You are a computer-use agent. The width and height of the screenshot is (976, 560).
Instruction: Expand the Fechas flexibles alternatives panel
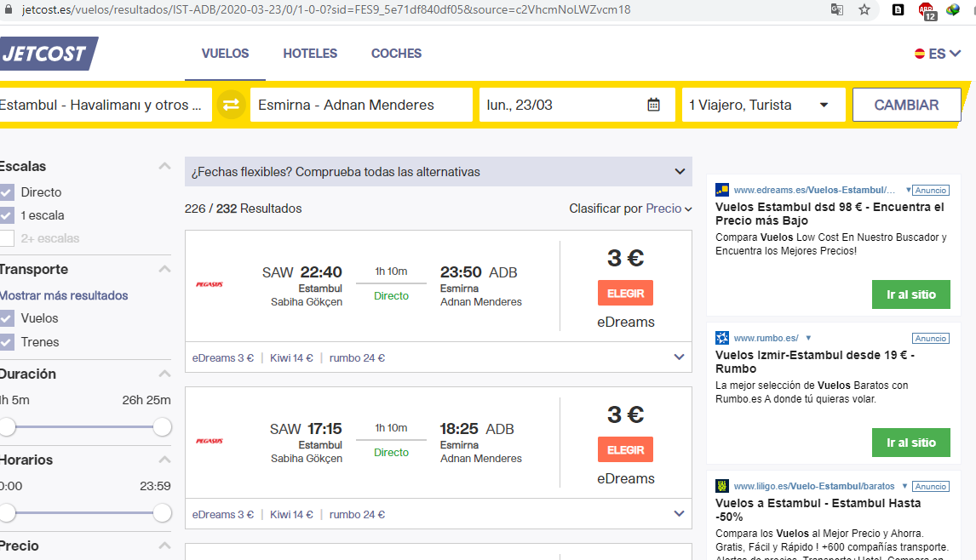[x=439, y=172]
